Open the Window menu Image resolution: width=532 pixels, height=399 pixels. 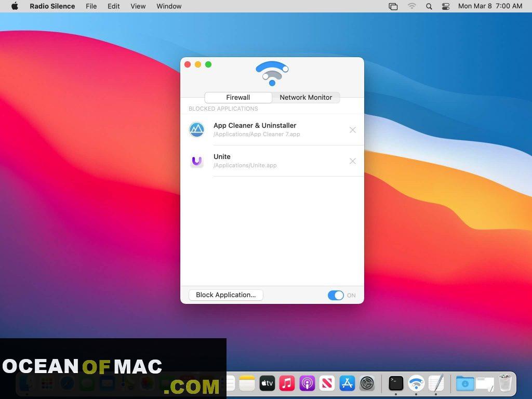click(169, 6)
